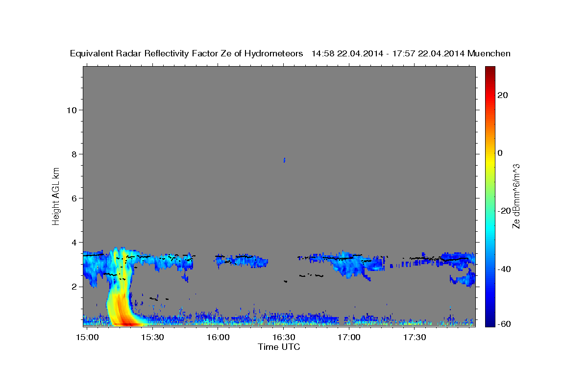Click the isolated echo near 8 km height
This screenshot has height=392, width=588.
284,160
